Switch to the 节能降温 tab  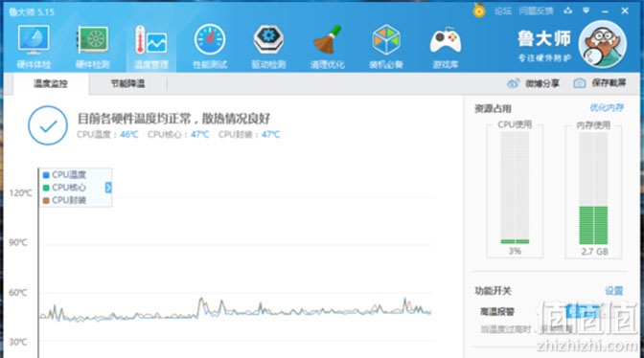(x=127, y=83)
